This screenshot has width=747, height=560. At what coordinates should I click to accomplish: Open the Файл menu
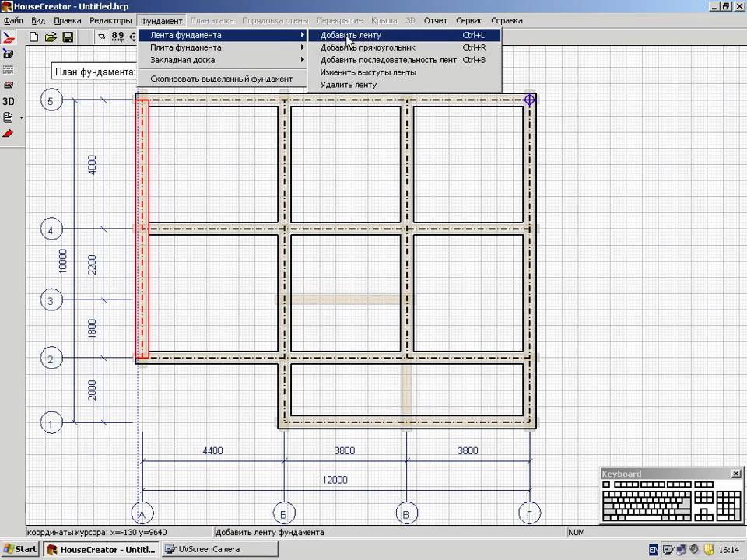click(x=13, y=20)
